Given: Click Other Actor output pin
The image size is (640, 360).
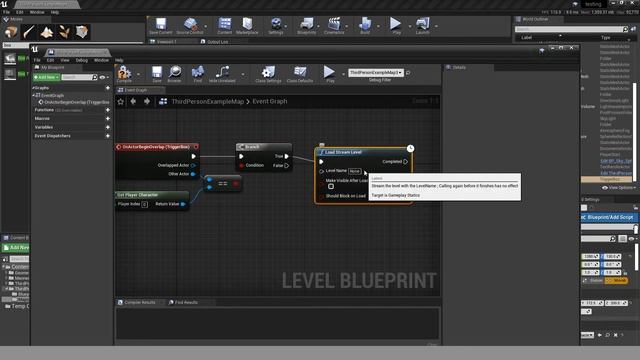Looking at the screenshot, I should (x=193, y=174).
